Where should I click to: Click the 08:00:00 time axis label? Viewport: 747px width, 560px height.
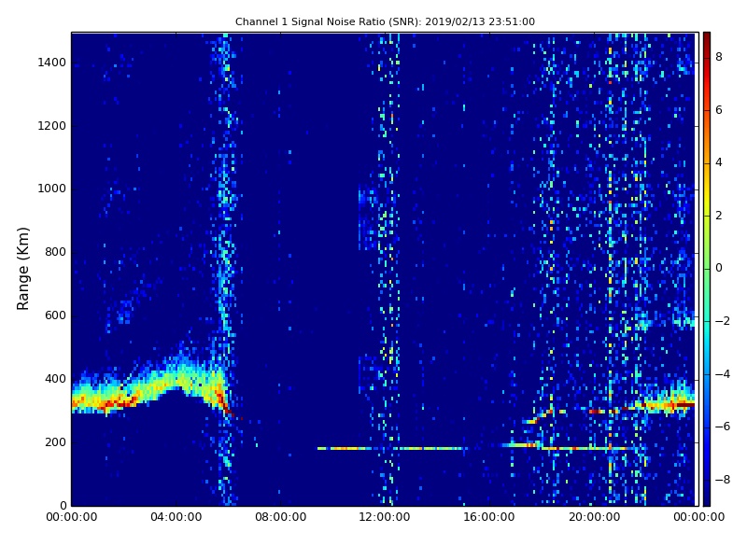tap(281, 517)
